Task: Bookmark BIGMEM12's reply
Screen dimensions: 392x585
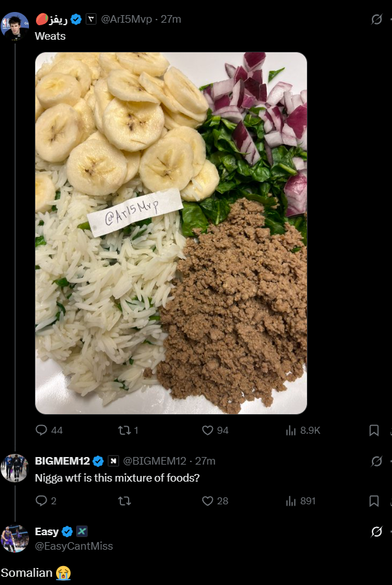Action: [x=374, y=501]
